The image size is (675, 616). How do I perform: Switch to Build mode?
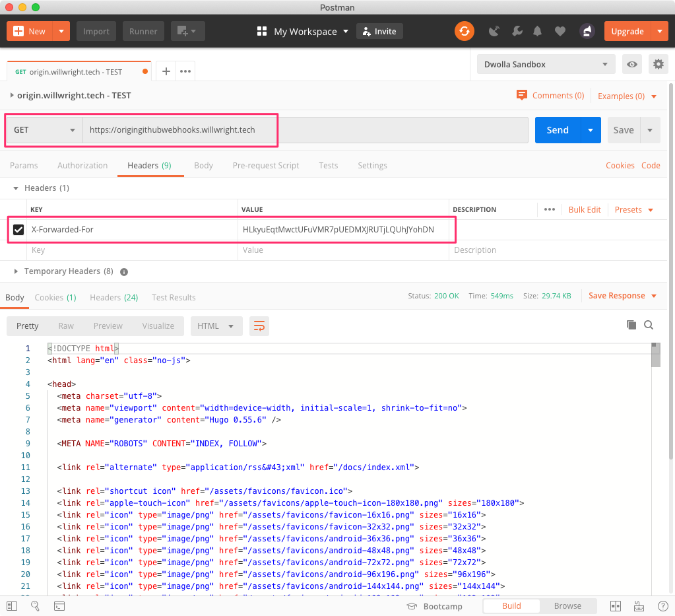click(511, 605)
